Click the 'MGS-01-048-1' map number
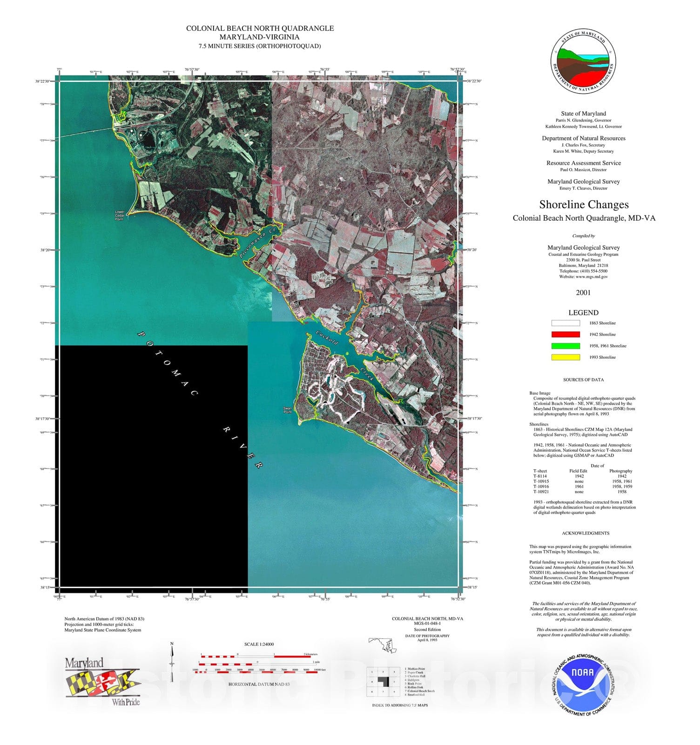This screenshot has width=700, height=745. (x=427, y=623)
